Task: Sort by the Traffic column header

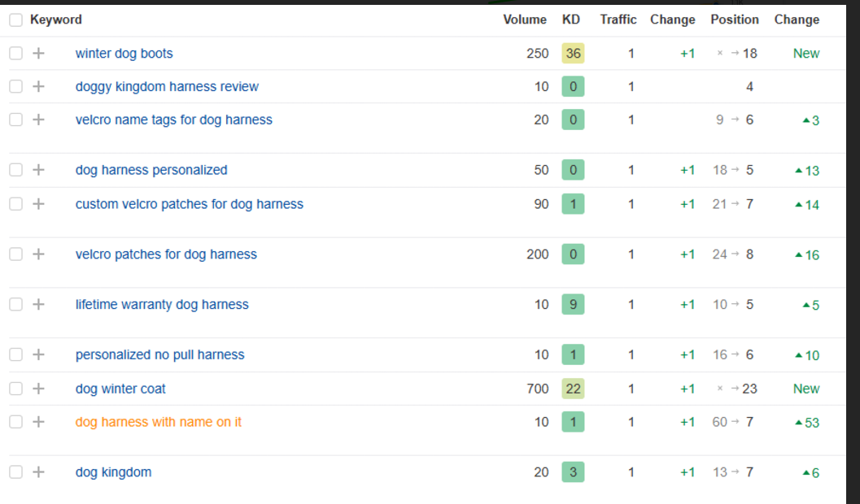Action: click(x=618, y=20)
